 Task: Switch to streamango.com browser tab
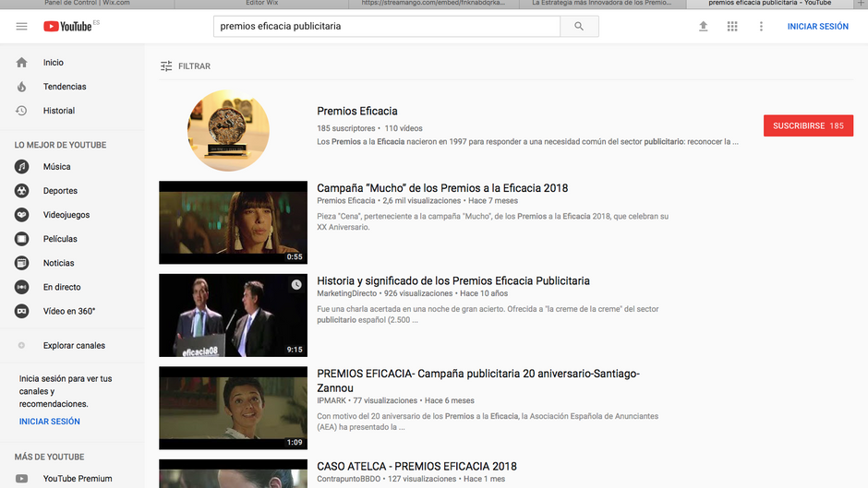[433, 4]
